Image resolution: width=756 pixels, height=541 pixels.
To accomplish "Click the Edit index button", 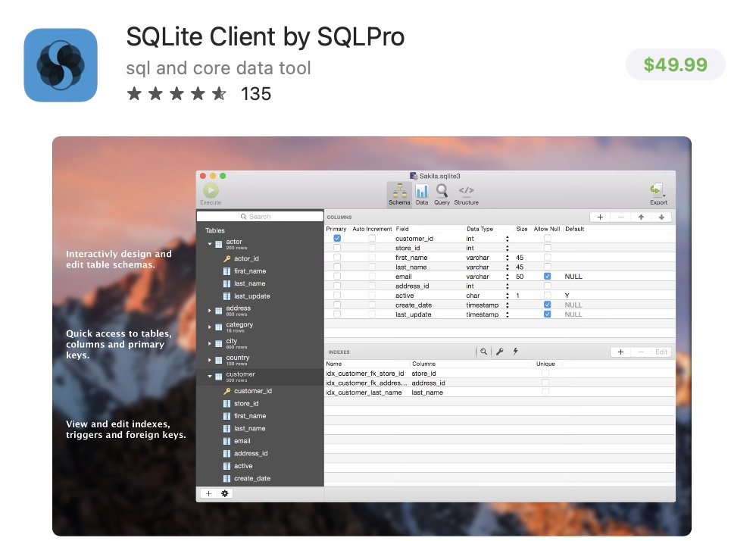I will 661,352.
